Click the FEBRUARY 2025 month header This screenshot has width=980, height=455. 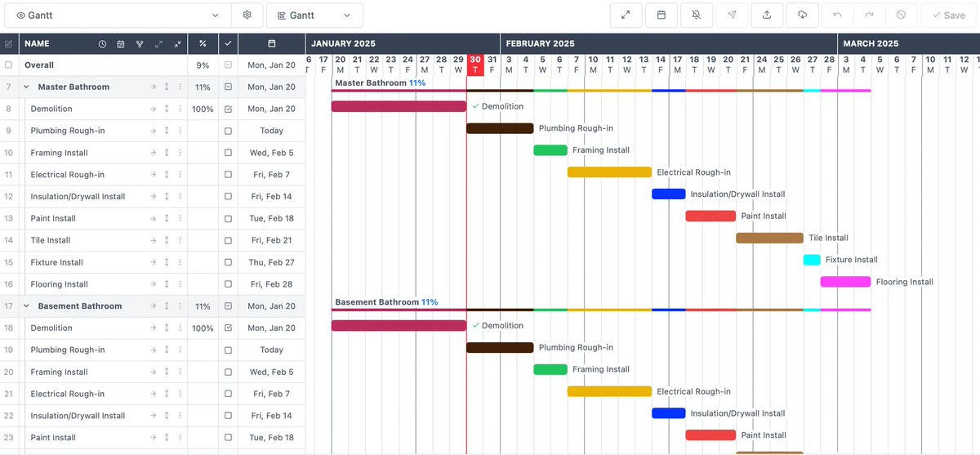click(540, 43)
